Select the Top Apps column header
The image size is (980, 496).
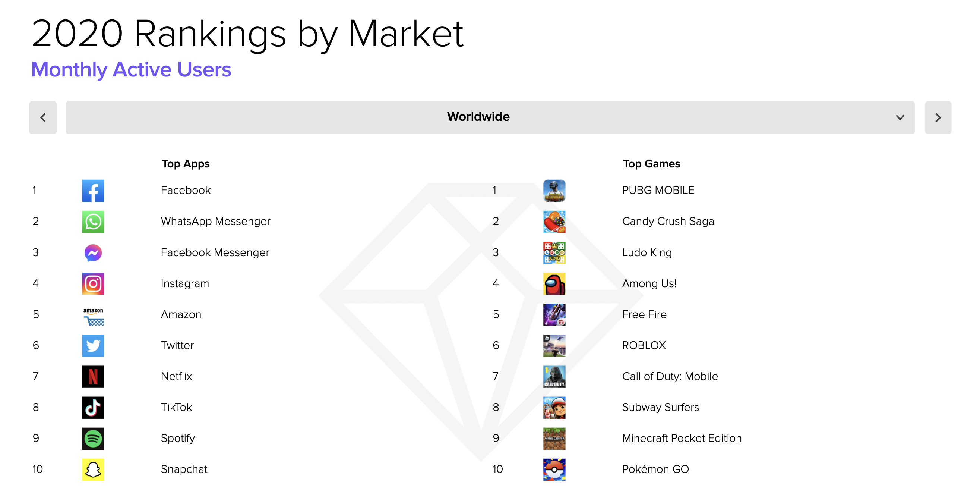[x=186, y=164]
